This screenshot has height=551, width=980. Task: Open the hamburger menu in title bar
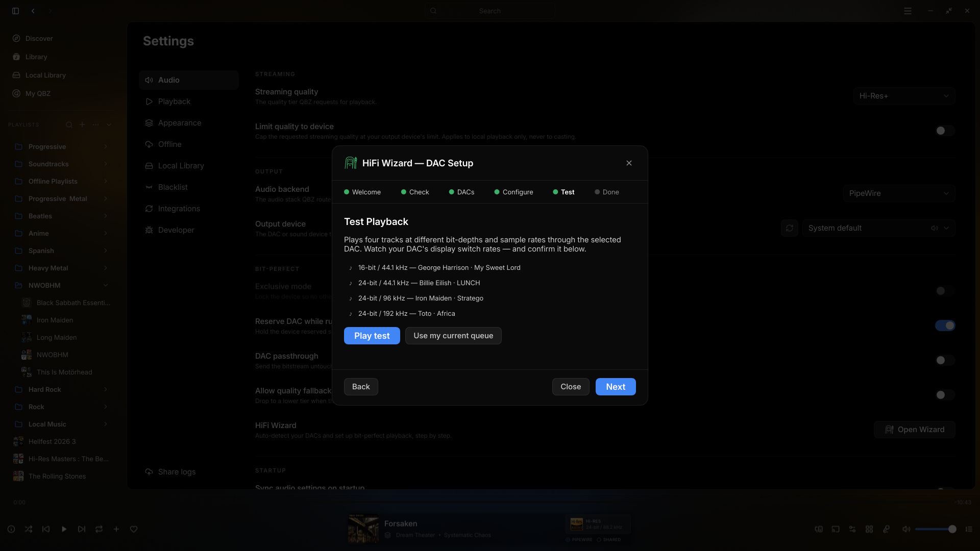(908, 11)
